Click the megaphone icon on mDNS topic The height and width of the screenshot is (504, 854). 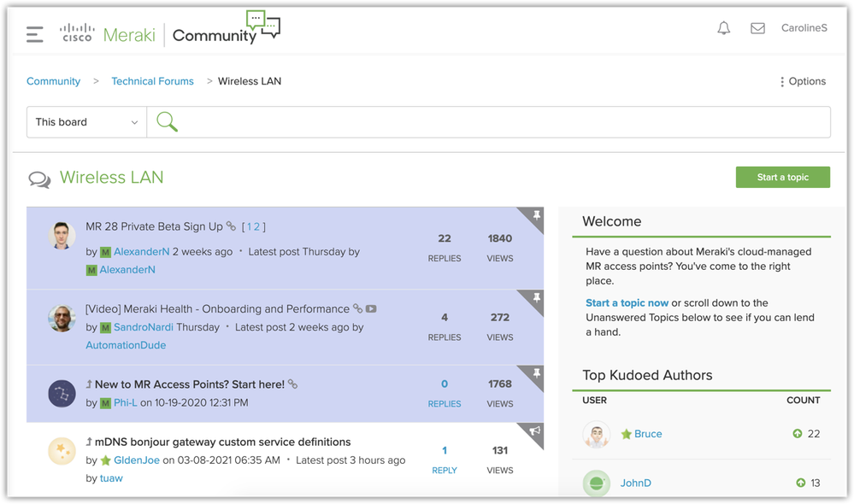pyautogui.click(x=535, y=432)
